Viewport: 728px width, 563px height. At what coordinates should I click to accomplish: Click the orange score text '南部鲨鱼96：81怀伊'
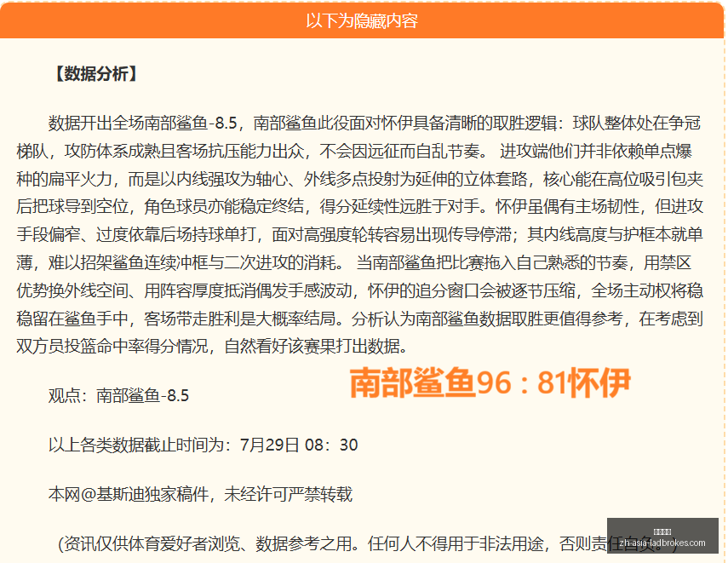[x=490, y=382]
